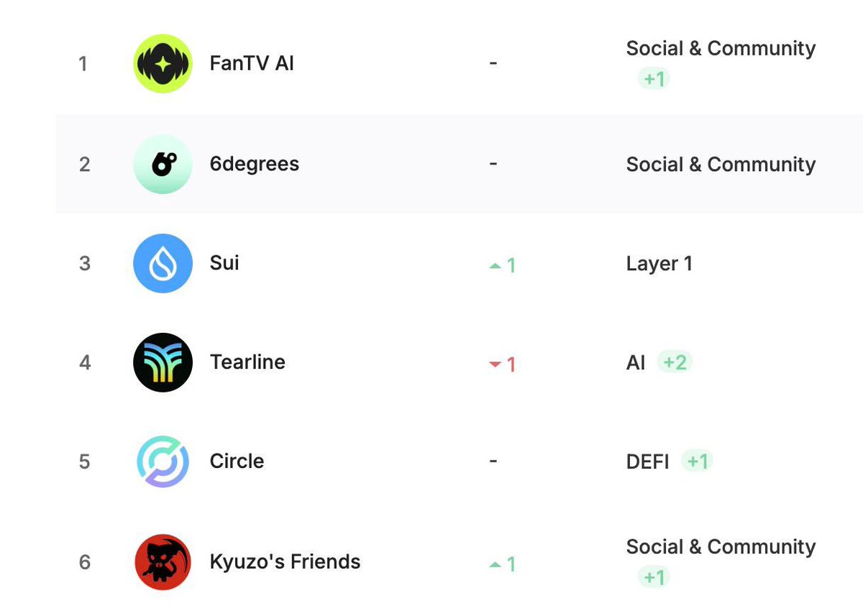Screen dimensions: 863x616
Task: Expand the +2 badge beside AI category
Action: click(675, 362)
